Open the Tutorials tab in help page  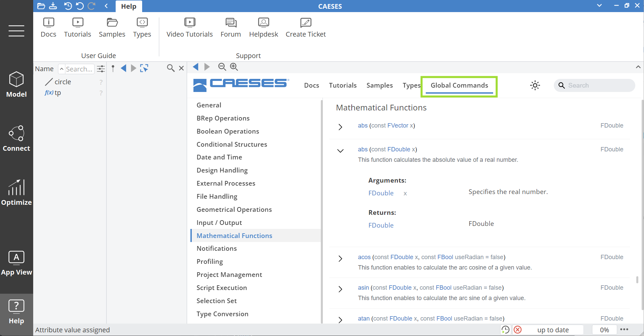(343, 85)
